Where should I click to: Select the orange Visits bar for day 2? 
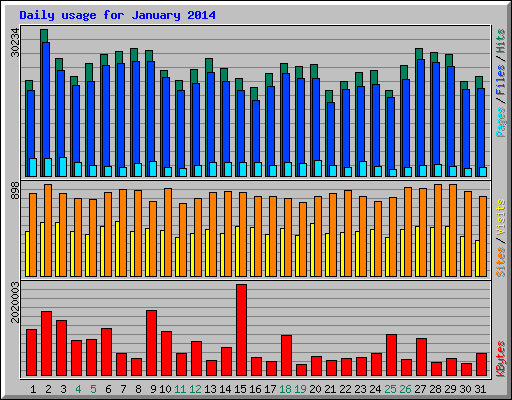click(x=48, y=230)
